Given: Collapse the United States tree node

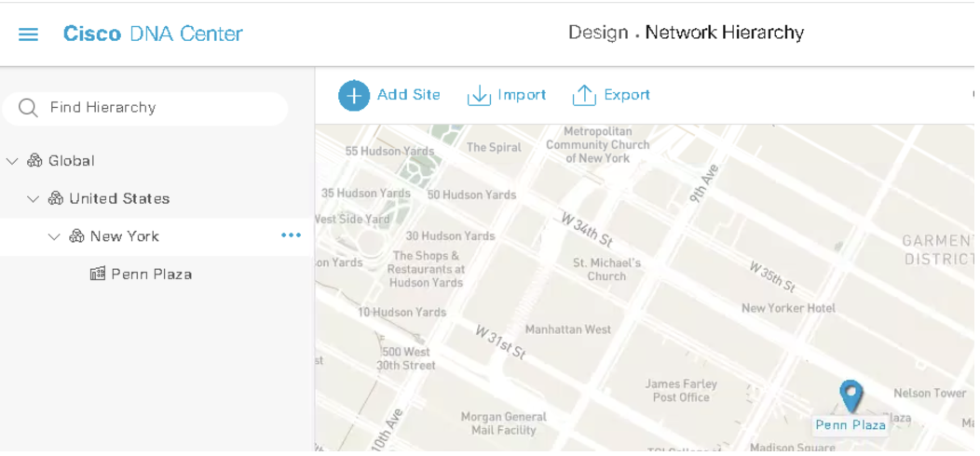Looking at the screenshot, I should 34,199.
